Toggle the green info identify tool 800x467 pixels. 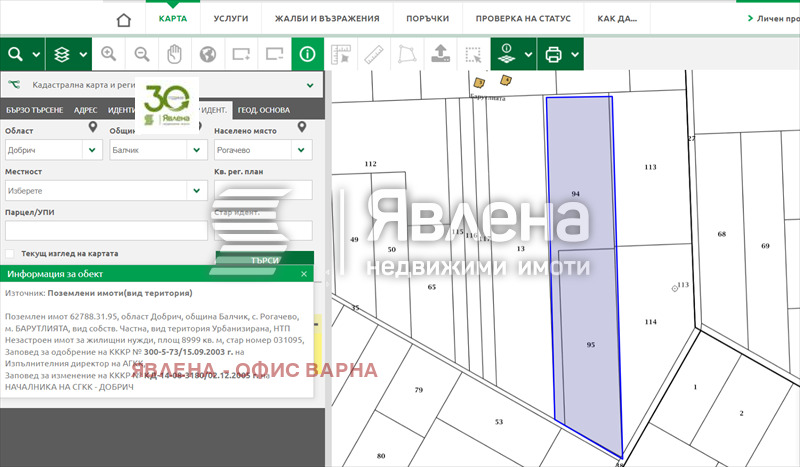pos(308,54)
